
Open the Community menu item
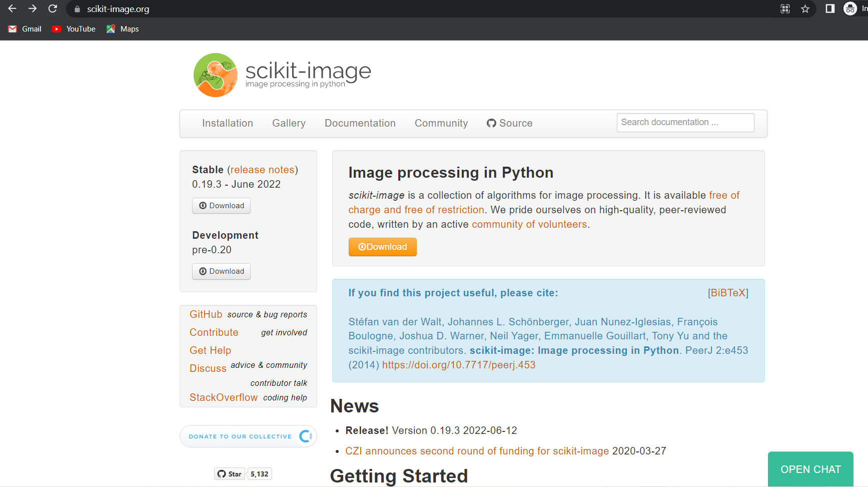tap(441, 123)
